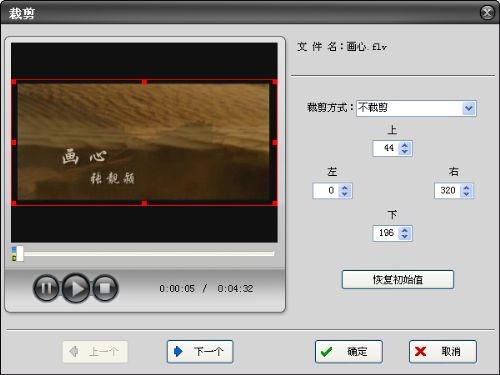The image size is (500, 375).
Task: Stop the video preview
Action: coord(105,288)
